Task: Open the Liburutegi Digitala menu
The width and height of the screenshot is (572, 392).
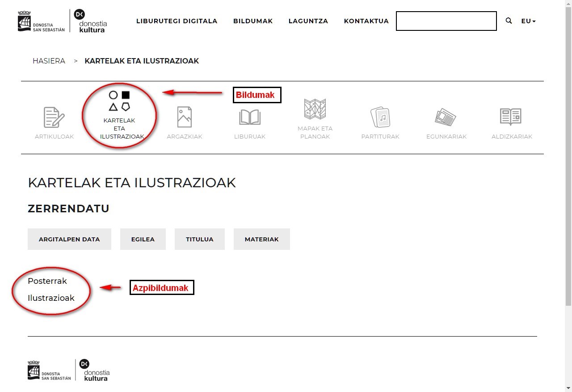Action: coord(177,21)
